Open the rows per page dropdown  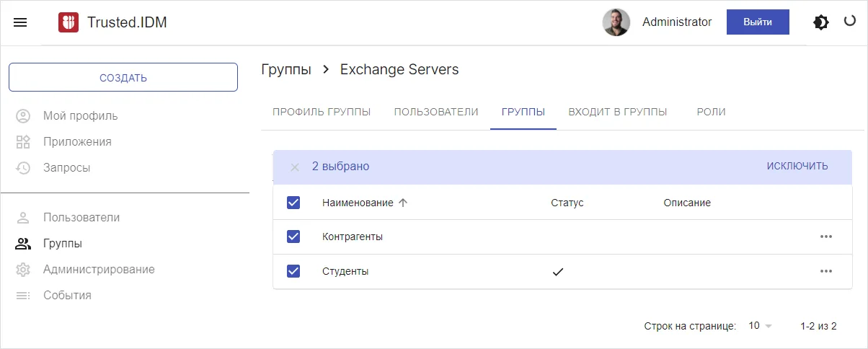click(760, 326)
